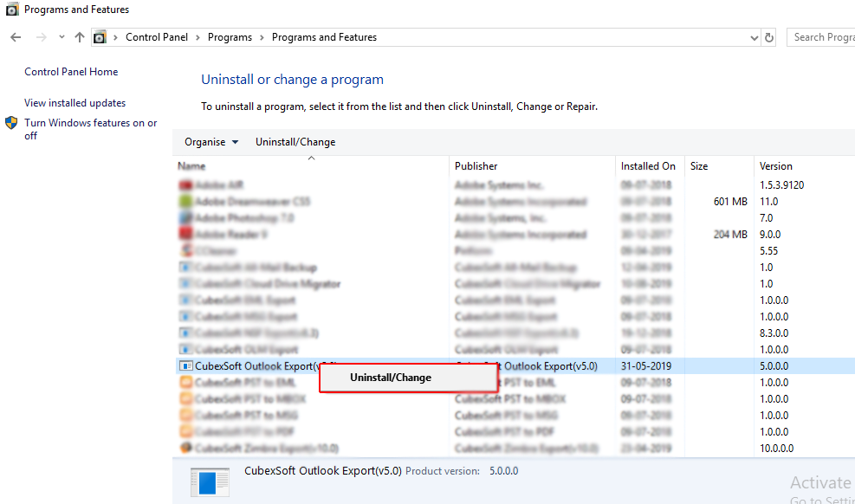Viewport: 855px width, 504px height.
Task: Sort list by Installed On column
Action: coord(648,166)
